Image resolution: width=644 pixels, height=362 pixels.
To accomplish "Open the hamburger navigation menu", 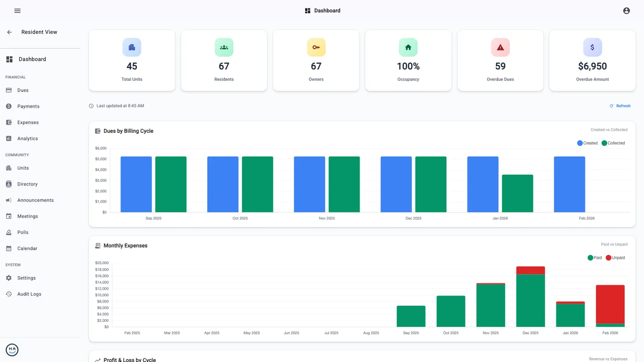I will (17, 11).
